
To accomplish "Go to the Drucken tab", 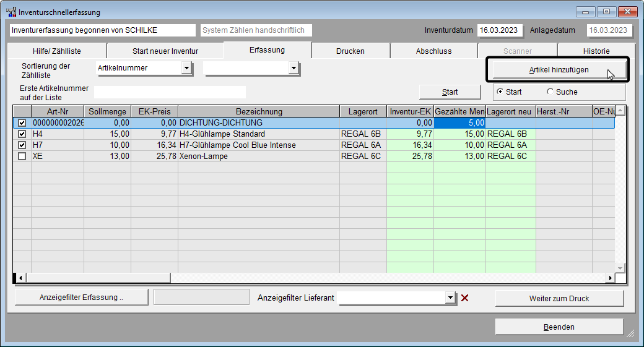I will 350,51.
